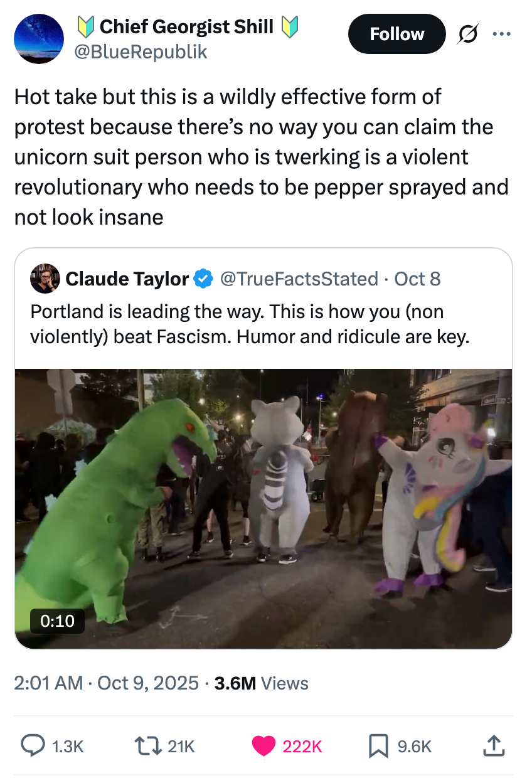Open quoted tweet's Oct 8 date
The image size is (532, 778).
coord(417,279)
